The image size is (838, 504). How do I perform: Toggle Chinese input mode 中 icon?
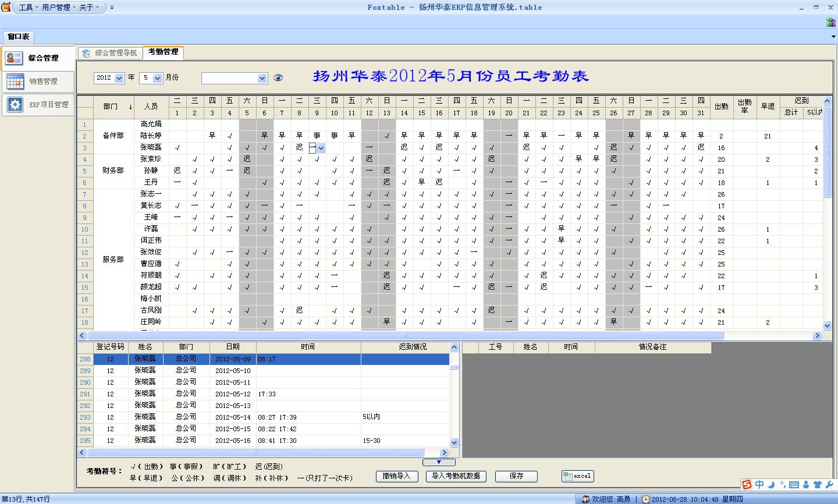pyautogui.click(x=759, y=484)
